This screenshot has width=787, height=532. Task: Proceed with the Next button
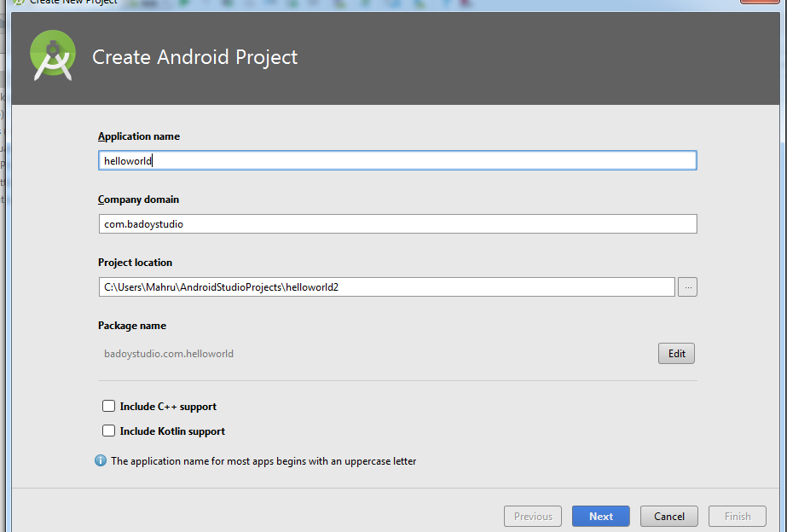[x=600, y=516]
